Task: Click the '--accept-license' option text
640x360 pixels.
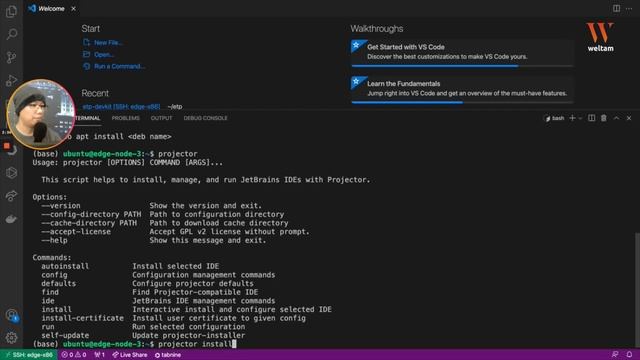Action: [x=76, y=231]
